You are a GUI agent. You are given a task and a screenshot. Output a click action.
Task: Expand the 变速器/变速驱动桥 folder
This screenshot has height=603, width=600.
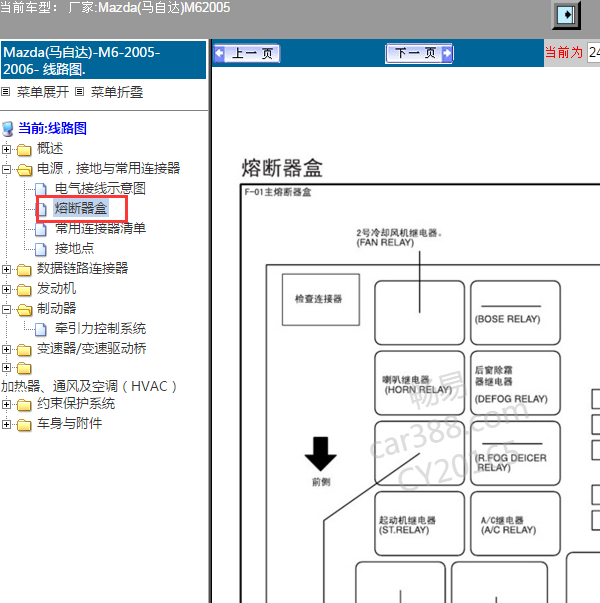(6, 349)
